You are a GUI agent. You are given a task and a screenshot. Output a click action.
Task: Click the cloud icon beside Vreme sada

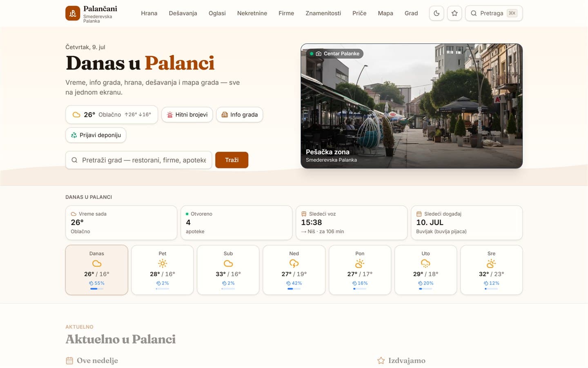pos(73,214)
